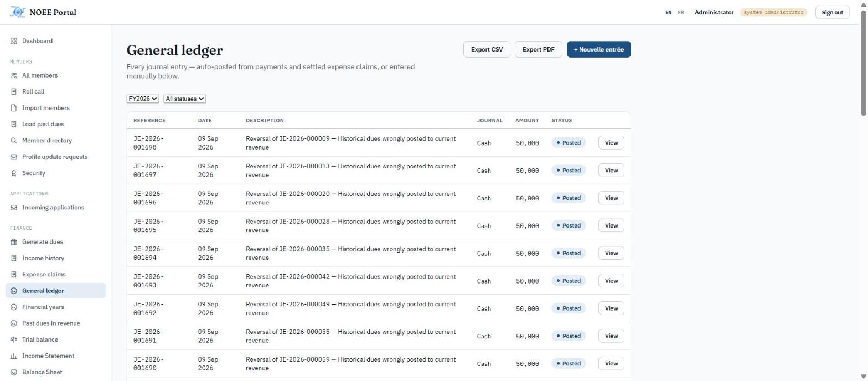This screenshot has height=381, width=868.
Task: Click the NOEE Portal logo icon
Action: point(18,12)
